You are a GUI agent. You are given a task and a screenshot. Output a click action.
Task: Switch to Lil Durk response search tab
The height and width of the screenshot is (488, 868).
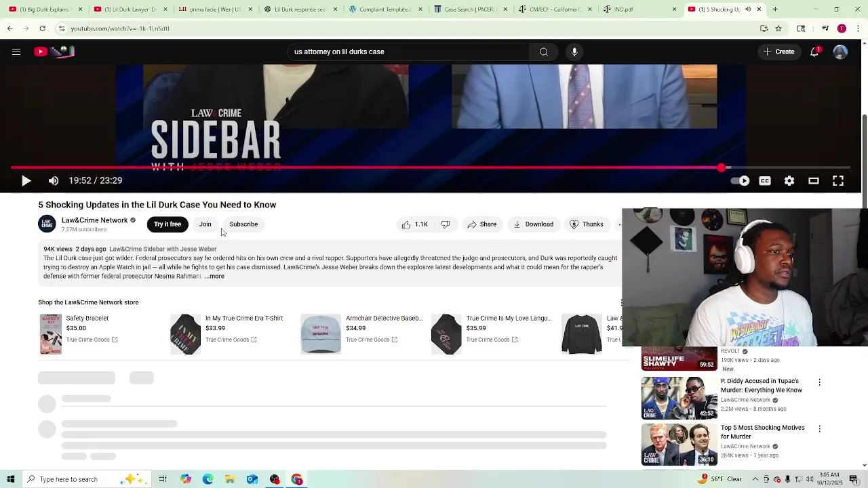point(298,9)
